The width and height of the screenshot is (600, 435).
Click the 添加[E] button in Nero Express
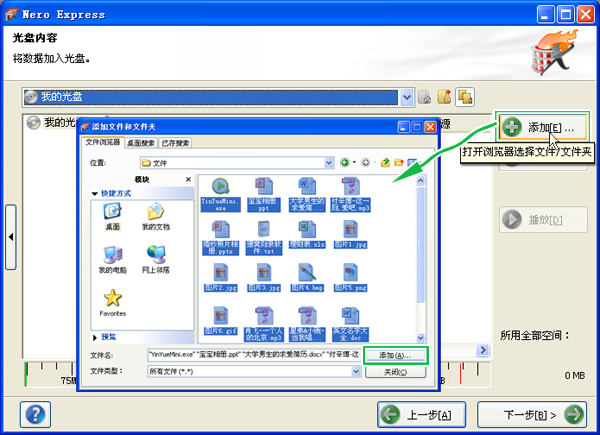click(543, 127)
